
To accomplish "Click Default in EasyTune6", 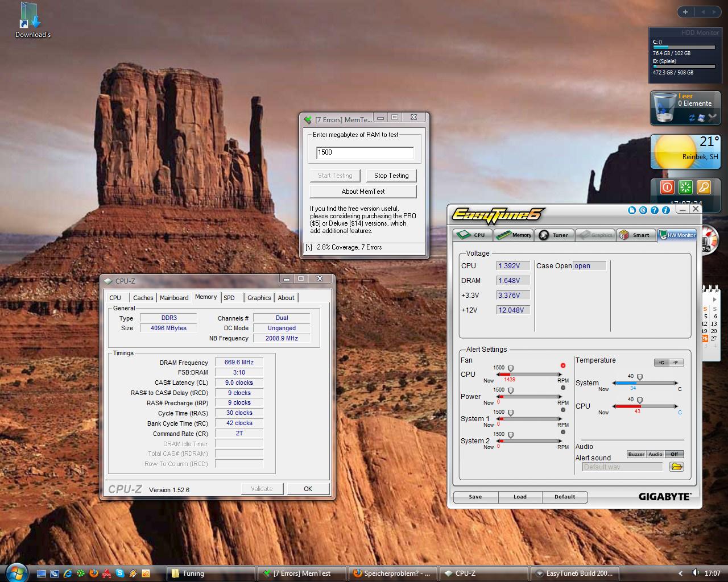I will [x=565, y=497].
